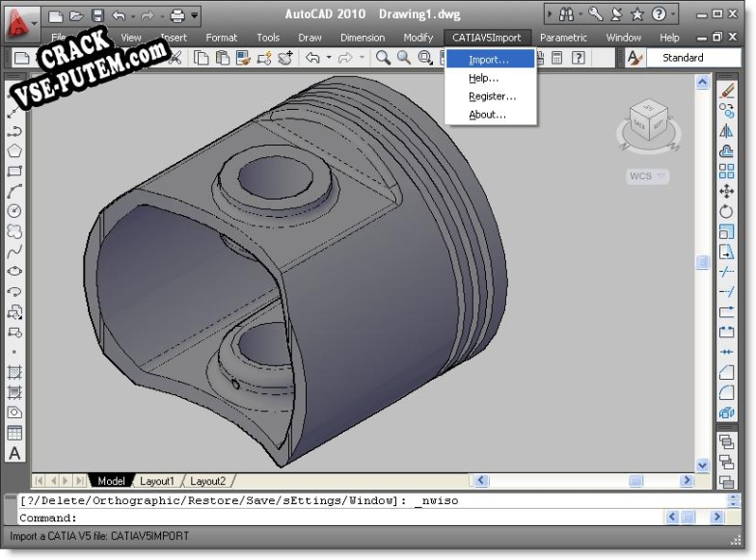Click the Command: input line

(374, 518)
